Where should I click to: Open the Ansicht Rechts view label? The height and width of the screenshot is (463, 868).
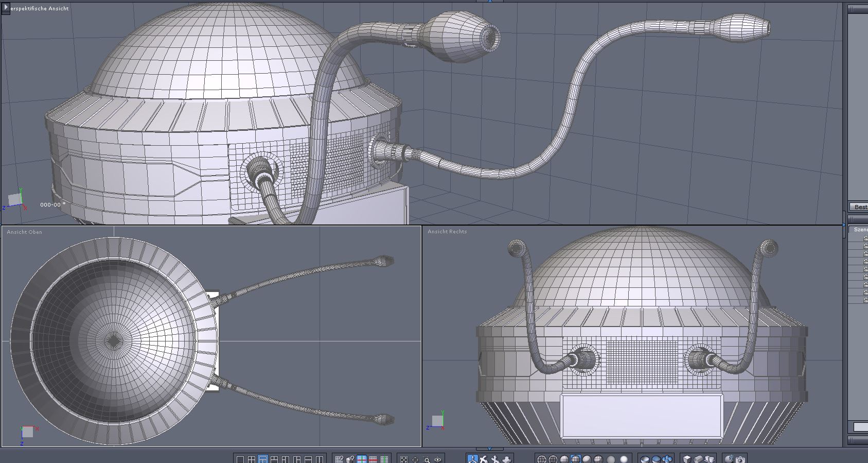tap(447, 232)
